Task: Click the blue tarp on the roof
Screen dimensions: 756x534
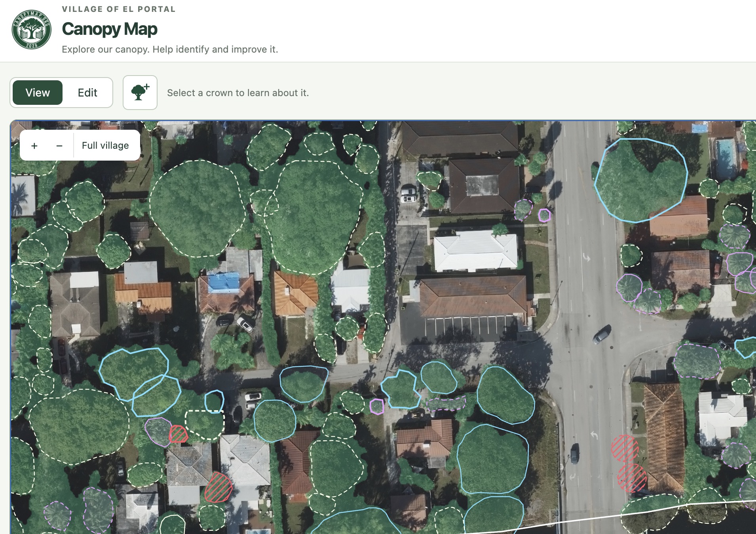Action: click(x=224, y=282)
